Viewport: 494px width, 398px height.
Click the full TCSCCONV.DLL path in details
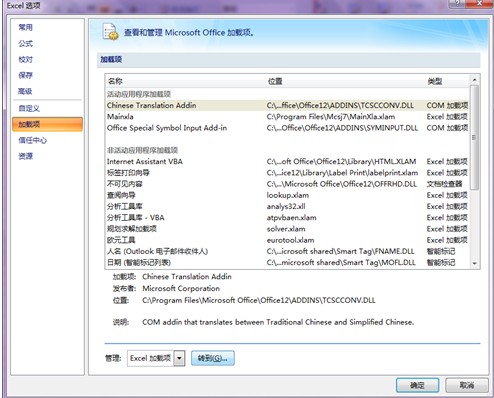tap(259, 300)
